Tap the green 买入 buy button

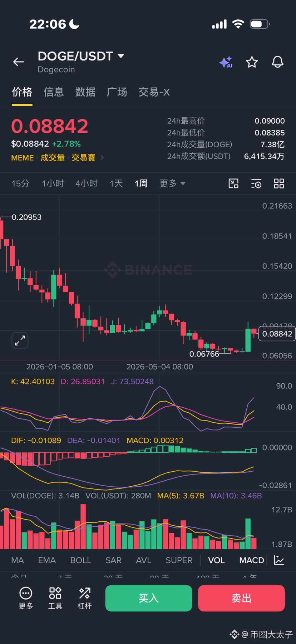149,598
